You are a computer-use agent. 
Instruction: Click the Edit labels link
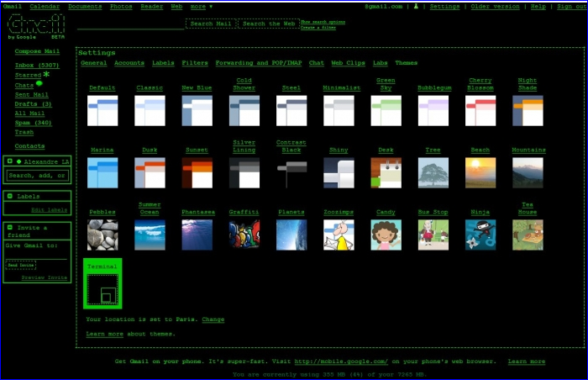(49, 209)
